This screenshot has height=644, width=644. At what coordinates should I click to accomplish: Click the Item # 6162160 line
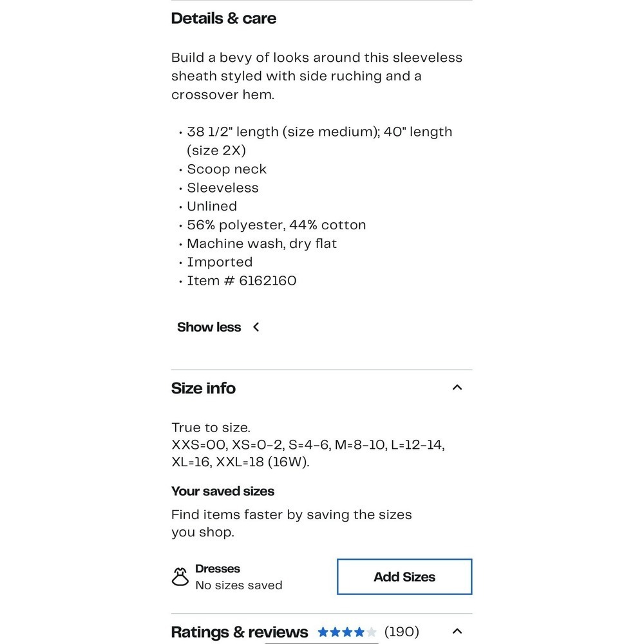click(241, 281)
